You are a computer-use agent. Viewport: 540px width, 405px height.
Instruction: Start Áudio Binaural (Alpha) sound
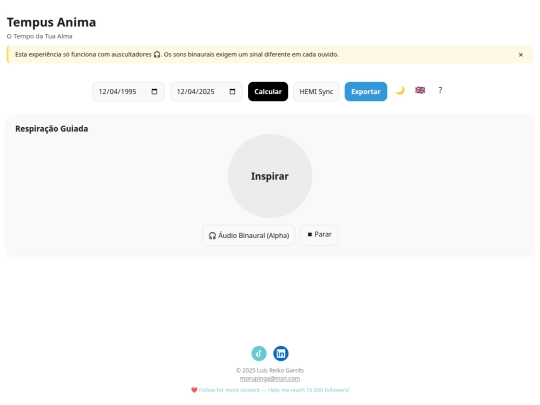[x=249, y=236]
